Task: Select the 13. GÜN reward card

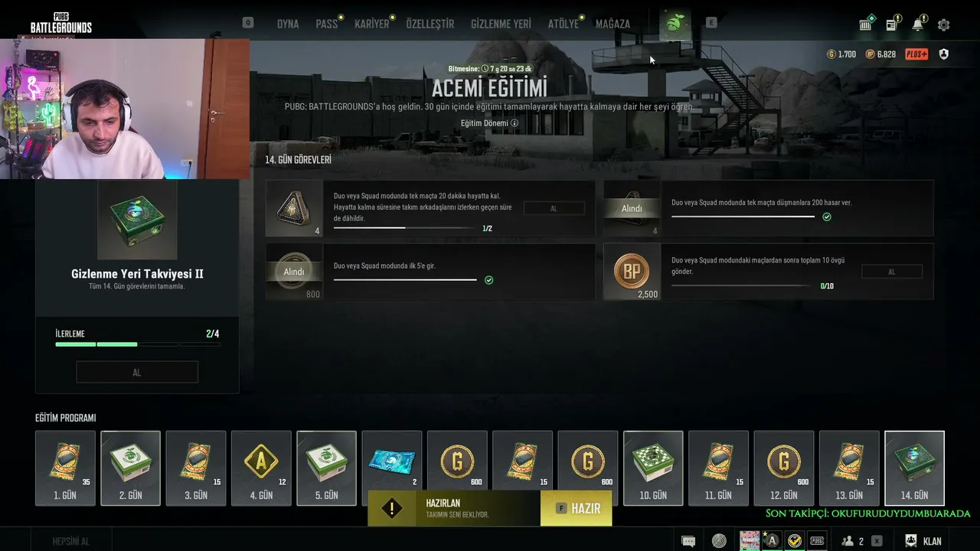Action: pos(849,468)
